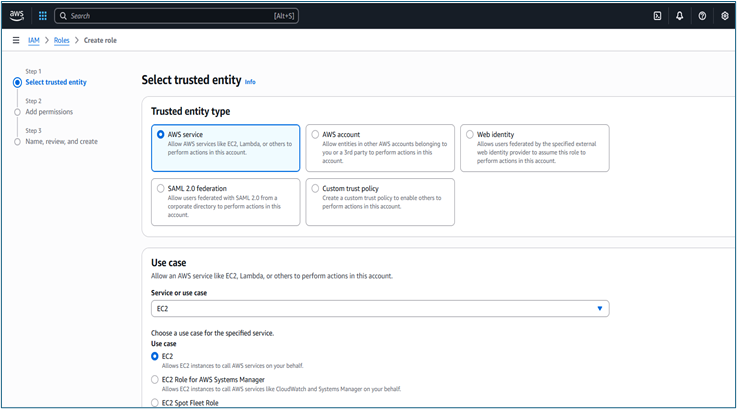Image resolution: width=737 pixels, height=409 pixels.
Task: Choose the SAML 2.0 federation option
Action: click(x=160, y=189)
